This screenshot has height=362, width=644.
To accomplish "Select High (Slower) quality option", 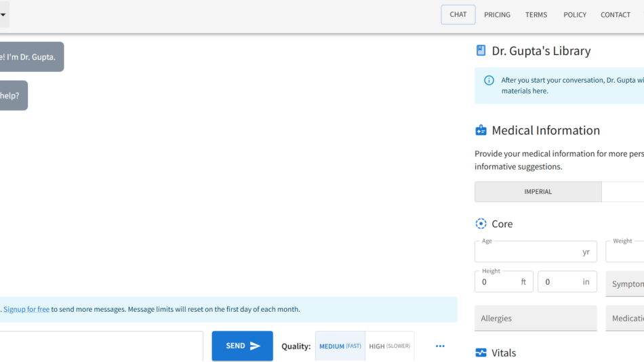I will (x=389, y=346).
